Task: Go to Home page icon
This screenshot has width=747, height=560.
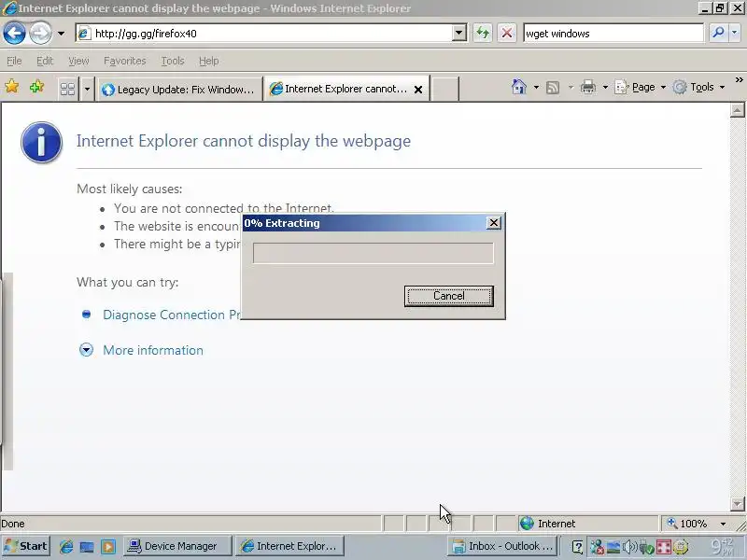Action: click(x=519, y=87)
